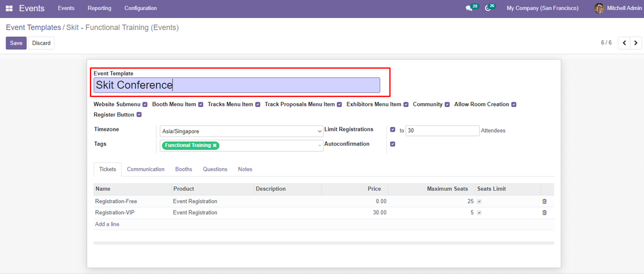The height and width of the screenshot is (274, 644).
Task: Delete the Registration-VIP ticket row
Action: pyautogui.click(x=544, y=213)
